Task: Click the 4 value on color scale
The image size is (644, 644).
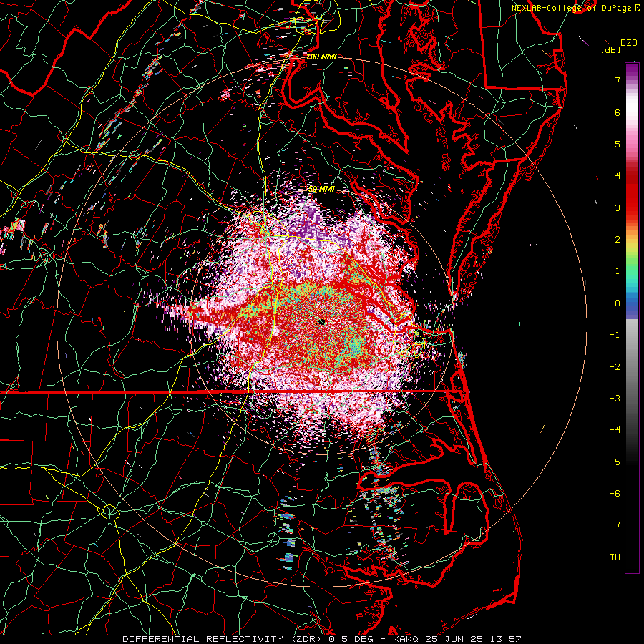Action: pyautogui.click(x=618, y=176)
